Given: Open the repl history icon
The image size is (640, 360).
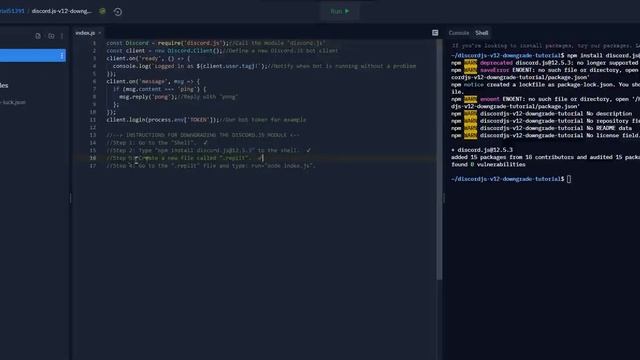Looking at the screenshot, I should [x=118, y=12].
